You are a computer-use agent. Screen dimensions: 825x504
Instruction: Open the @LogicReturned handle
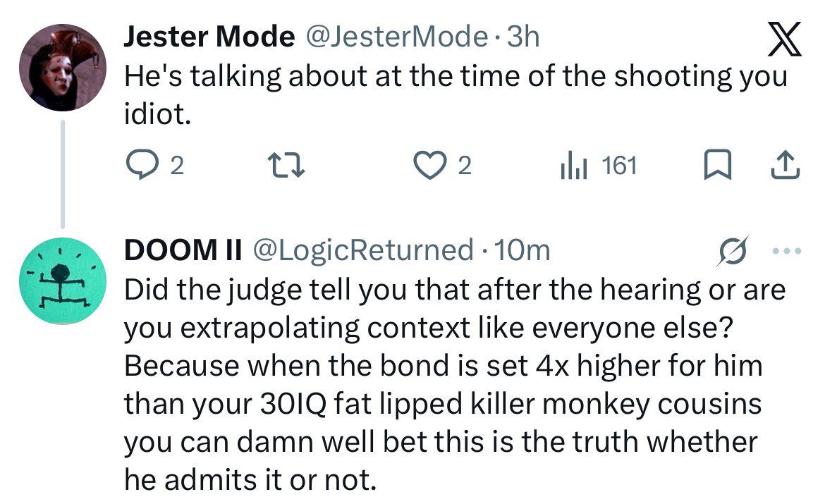pos(364,250)
